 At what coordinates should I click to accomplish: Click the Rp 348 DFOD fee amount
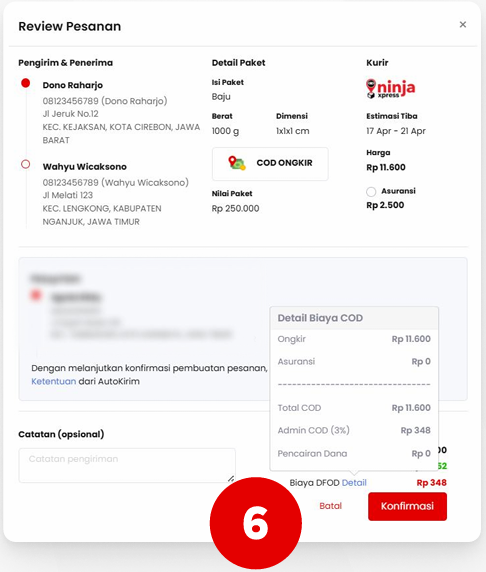pos(431,483)
